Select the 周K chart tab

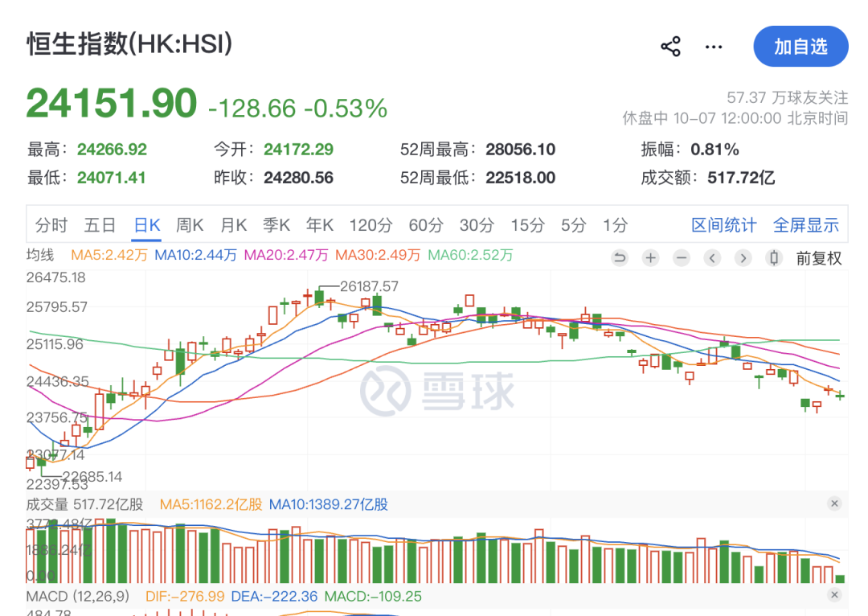pos(190,225)
